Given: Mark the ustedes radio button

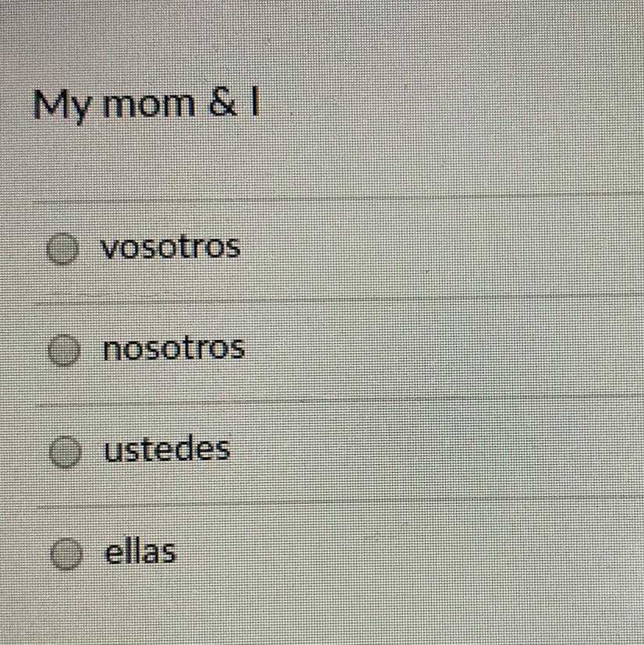Looking at the screenshot, I should 65,452.
